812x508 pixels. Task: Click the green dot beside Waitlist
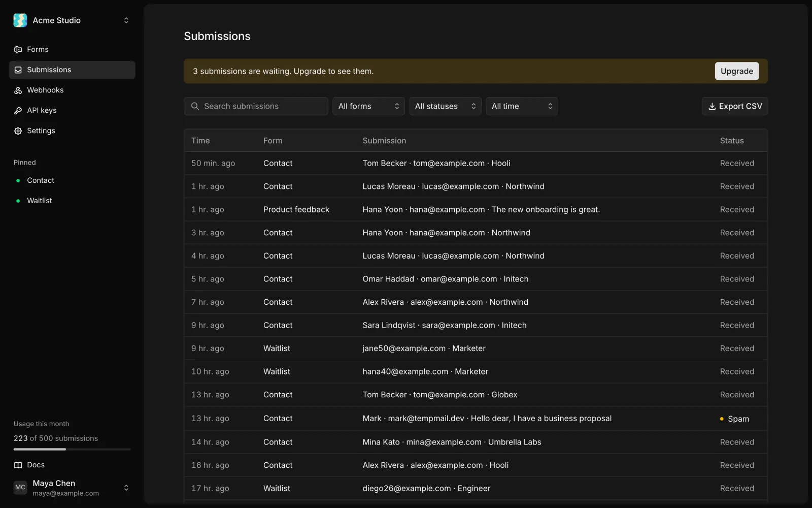coord(18,201)
